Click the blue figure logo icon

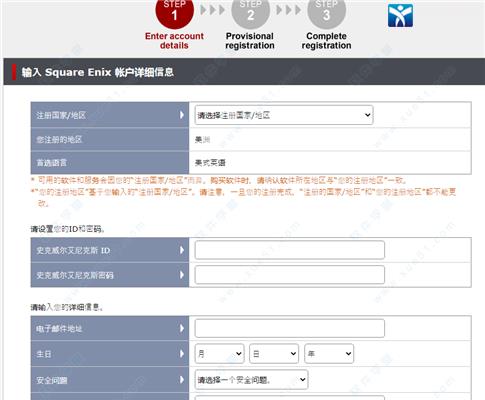tap(400, 16)
